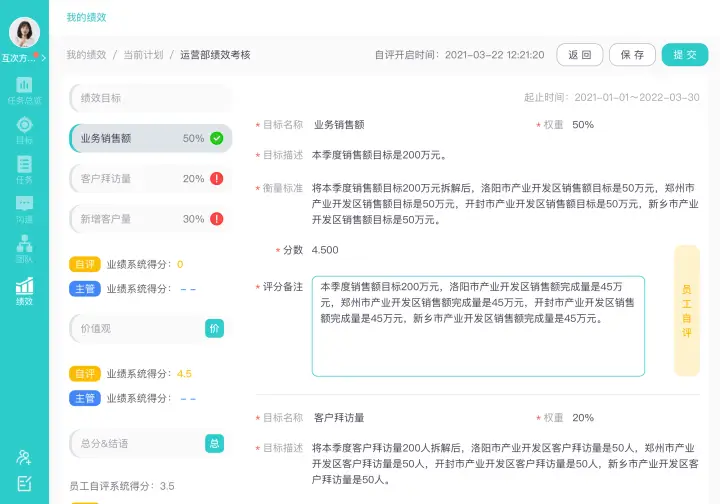Image resolution: width=720 pixels, height=504 pixels.
Task: Click the green check on 业务销售额
Action: coord(217,139)
